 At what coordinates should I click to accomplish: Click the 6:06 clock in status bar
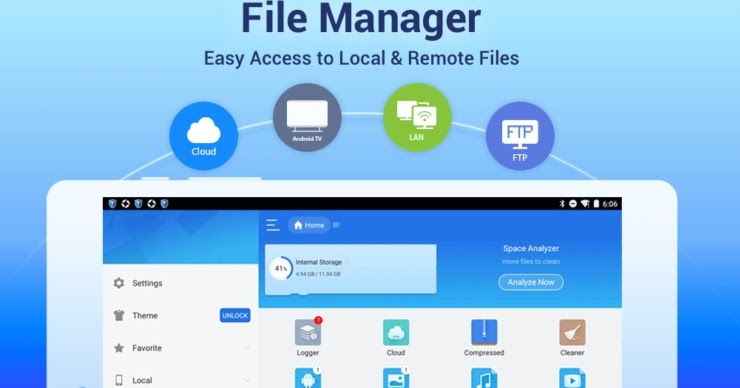coord(610,204)
